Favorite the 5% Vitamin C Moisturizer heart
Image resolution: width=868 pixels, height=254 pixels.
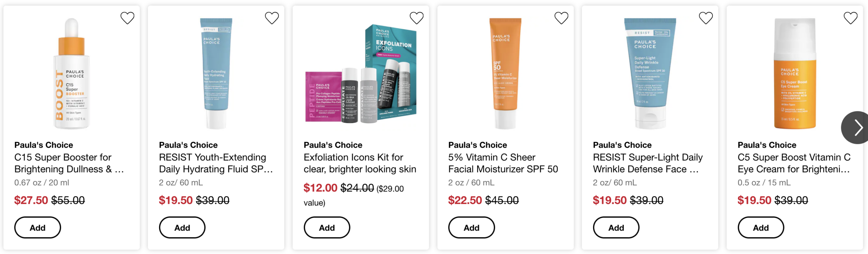coord(561,18)
